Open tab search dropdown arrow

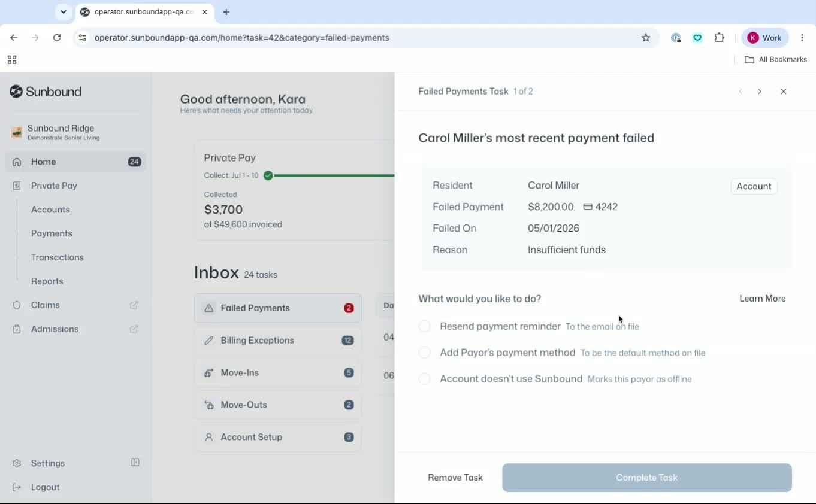63,12
